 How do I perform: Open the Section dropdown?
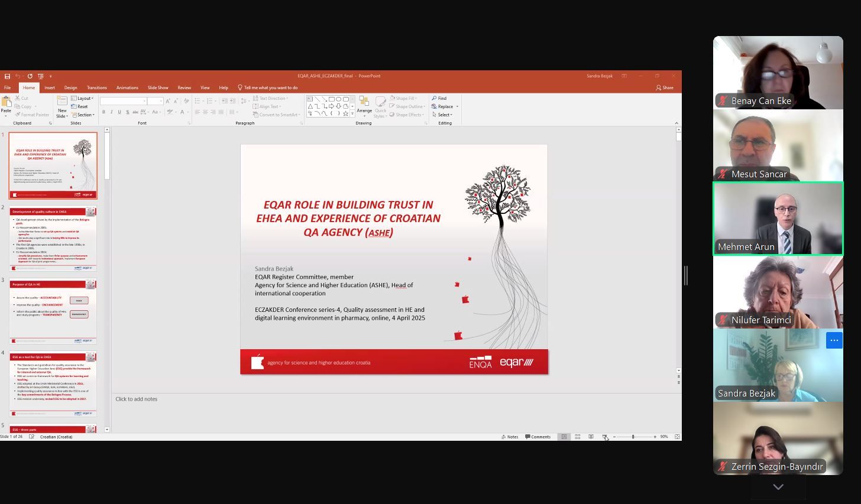pyautogui.click(x=83, y=115)
